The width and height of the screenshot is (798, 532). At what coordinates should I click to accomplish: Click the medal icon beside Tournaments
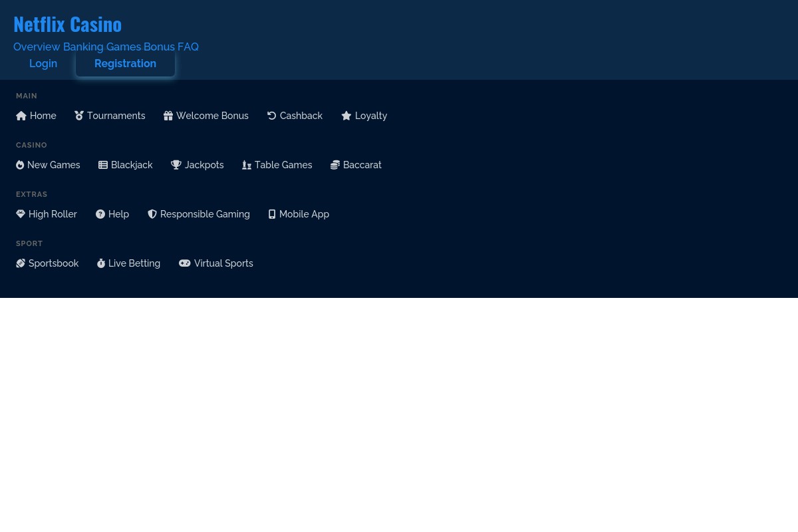tap(79, 116)
